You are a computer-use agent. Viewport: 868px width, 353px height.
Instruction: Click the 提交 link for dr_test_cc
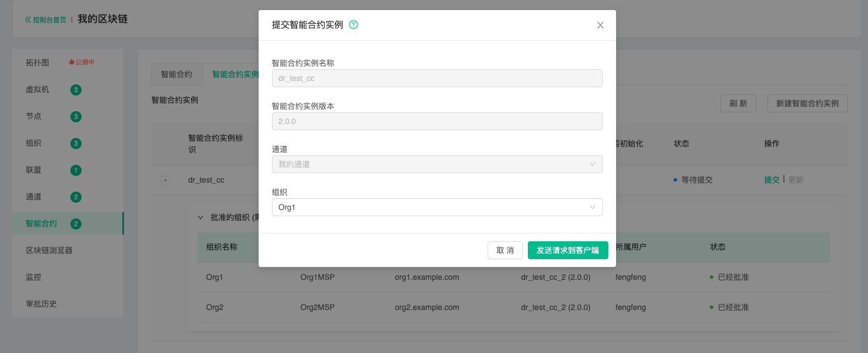point(772,180)
